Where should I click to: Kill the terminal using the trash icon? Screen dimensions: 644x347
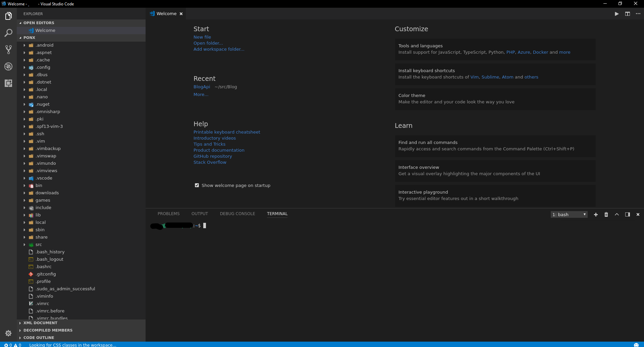(x=606, y=214)
